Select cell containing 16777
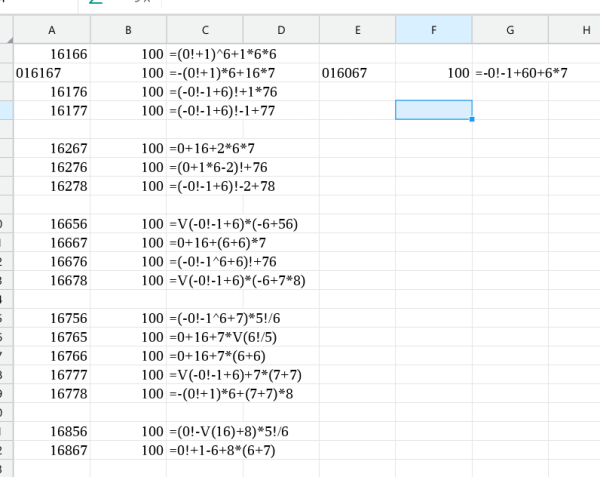The image size is (600, 477). tap(52, 375)
